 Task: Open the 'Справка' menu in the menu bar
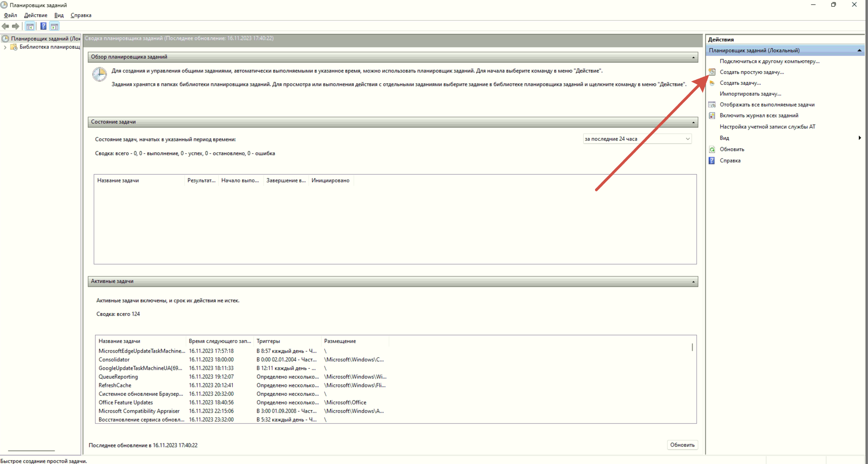point(81,15)
